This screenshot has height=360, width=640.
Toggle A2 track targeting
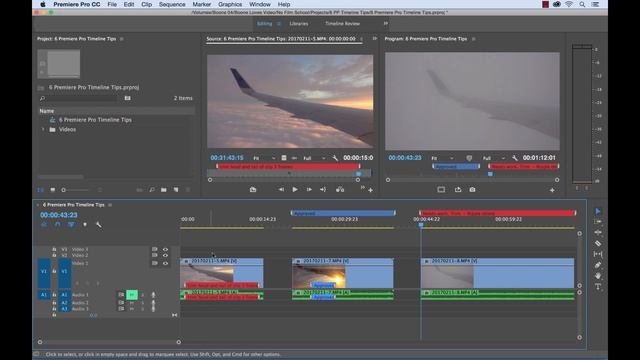(64, 303)
